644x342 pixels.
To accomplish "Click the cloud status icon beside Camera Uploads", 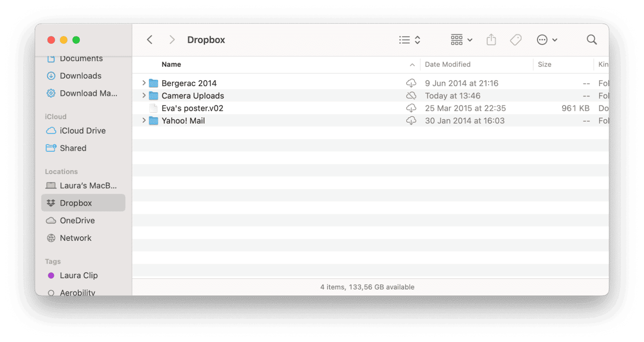I will point(411,95).
